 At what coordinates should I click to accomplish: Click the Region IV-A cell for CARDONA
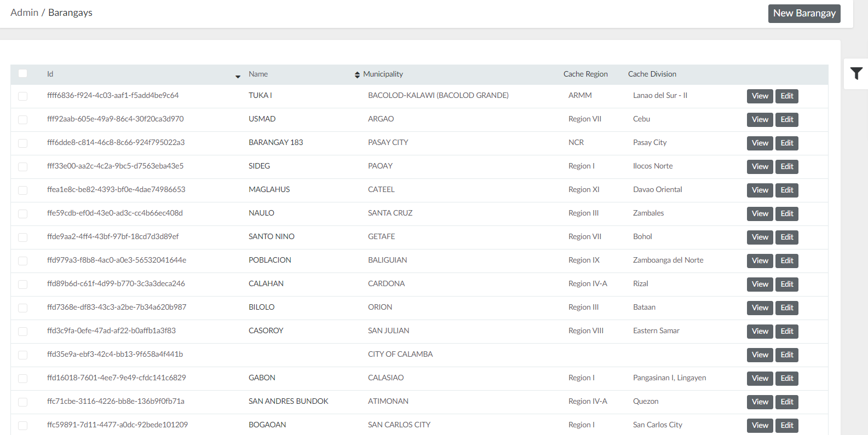pyautogui.click(x=588, y=283)
